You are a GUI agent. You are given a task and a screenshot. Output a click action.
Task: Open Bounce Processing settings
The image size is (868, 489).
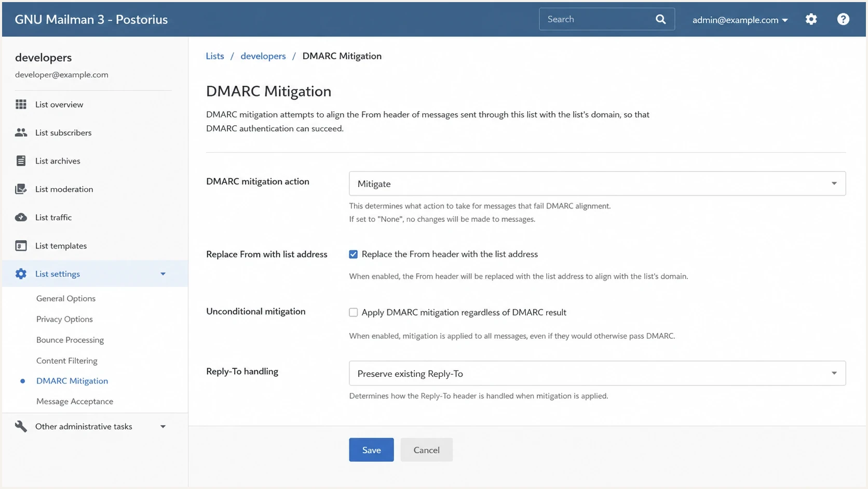(x=70, y=340)
